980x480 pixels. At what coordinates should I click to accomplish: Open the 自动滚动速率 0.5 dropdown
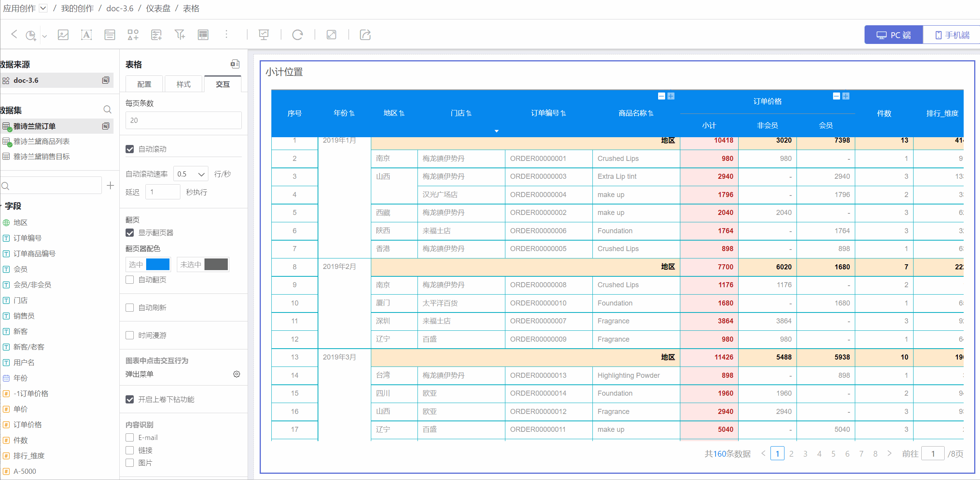(x=190, y=174)
